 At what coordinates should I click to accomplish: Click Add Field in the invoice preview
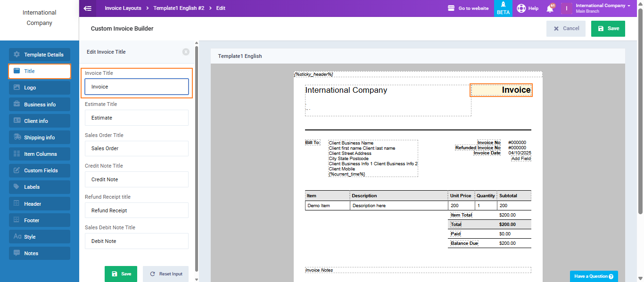(521, 159)
